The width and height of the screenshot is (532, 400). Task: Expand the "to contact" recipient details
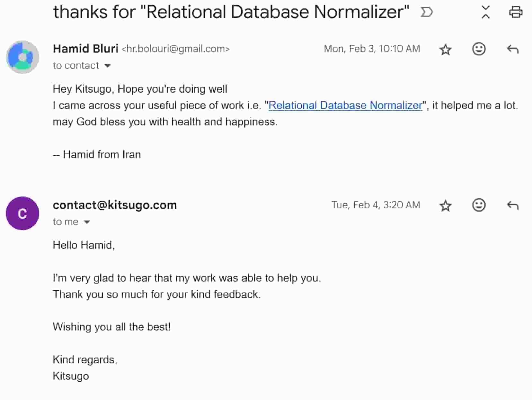pos(108,66)
